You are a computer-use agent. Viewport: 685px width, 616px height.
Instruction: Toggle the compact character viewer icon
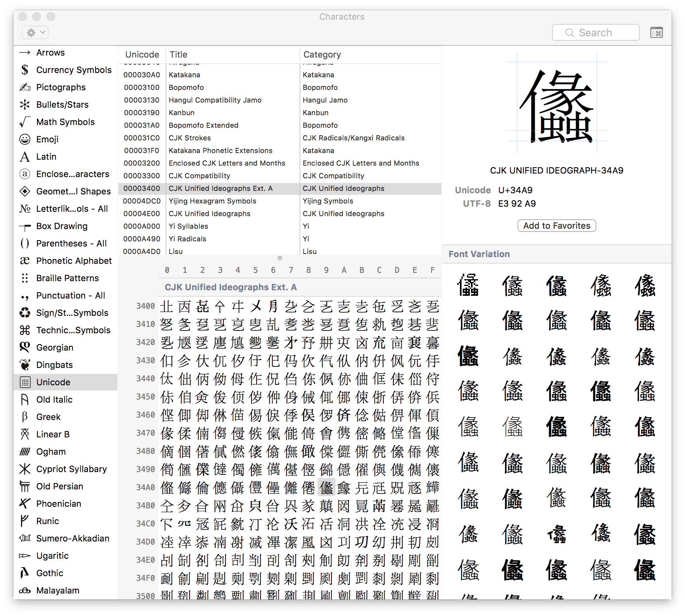[656, 32]
